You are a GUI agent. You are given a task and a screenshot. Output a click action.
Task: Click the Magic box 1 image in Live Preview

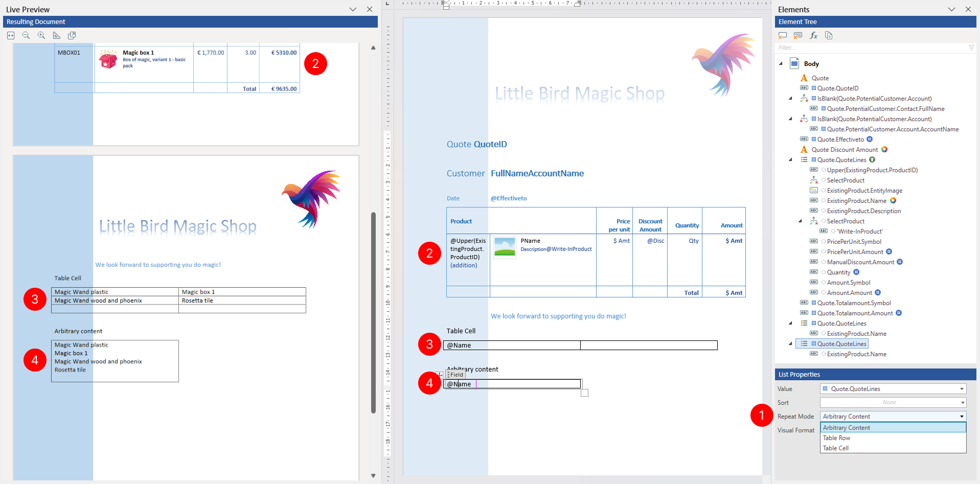tap(108, 59)
